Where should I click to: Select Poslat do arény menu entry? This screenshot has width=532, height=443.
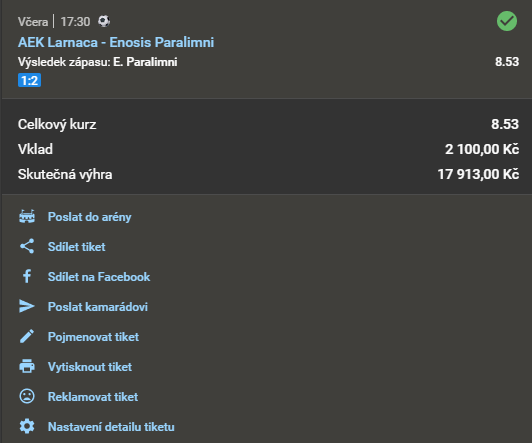click(x=90, y=217)
